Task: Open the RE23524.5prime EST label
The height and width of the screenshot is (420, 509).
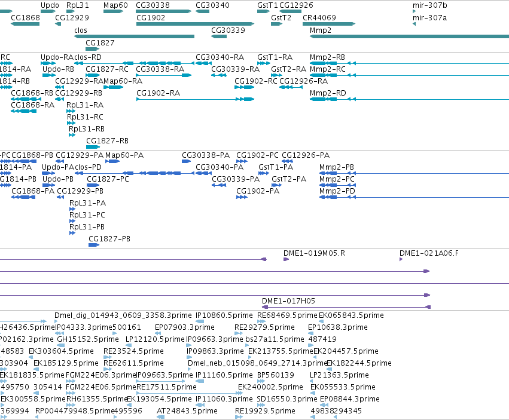Action: [x=133, y=351]
